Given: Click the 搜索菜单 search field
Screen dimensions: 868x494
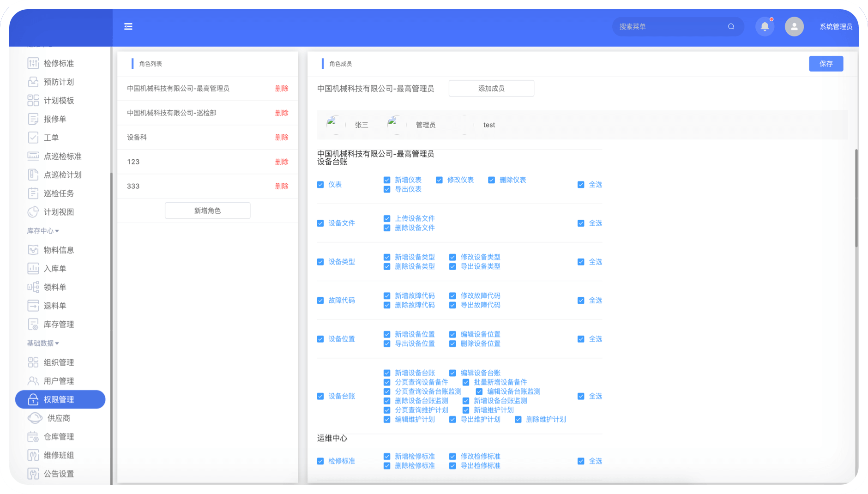Looking at the screenshot, I should click(669, 27).
